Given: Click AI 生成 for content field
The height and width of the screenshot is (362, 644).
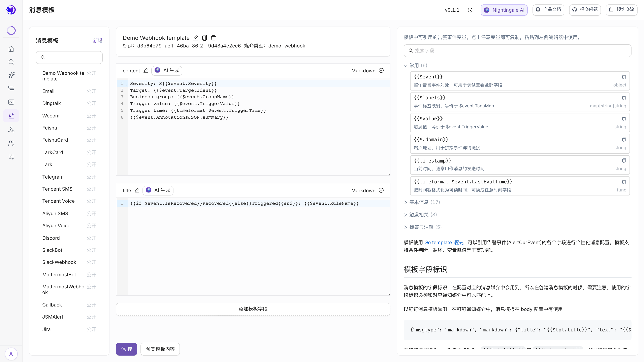Looking at the screenshot, I should click(167, 70).
